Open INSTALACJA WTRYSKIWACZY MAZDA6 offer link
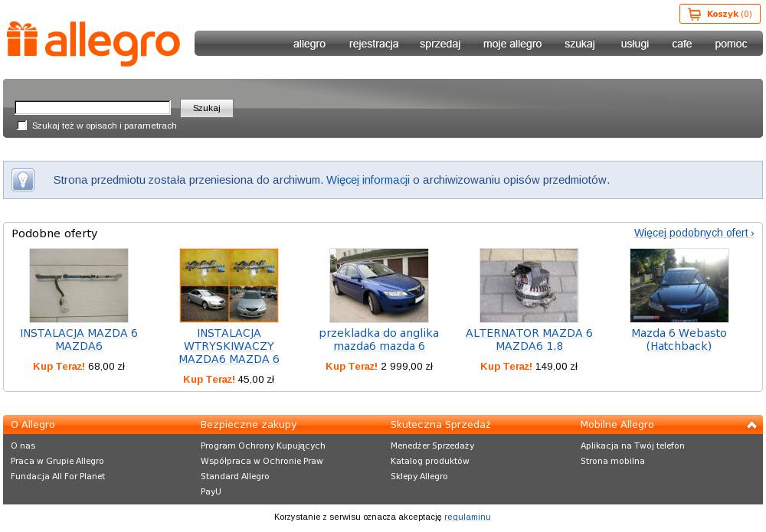The width and height of the screenshot is (766, 532). click(x=229, y=346)
